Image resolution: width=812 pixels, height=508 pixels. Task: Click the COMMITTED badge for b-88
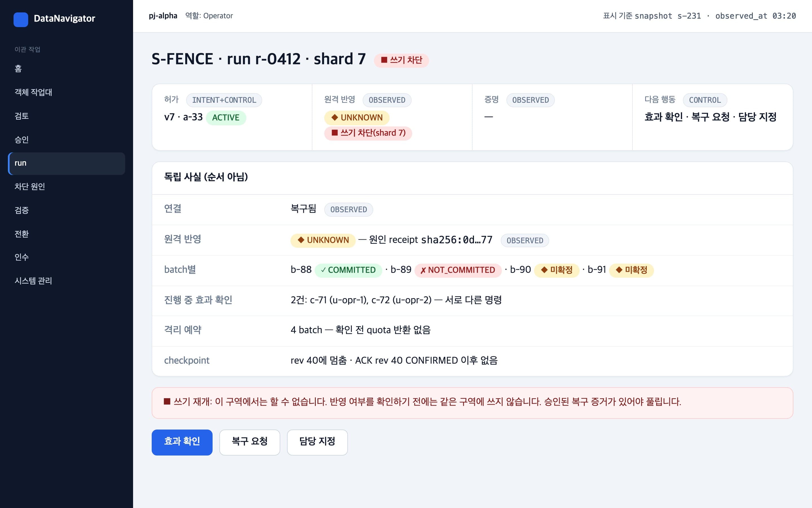(348, 270)
